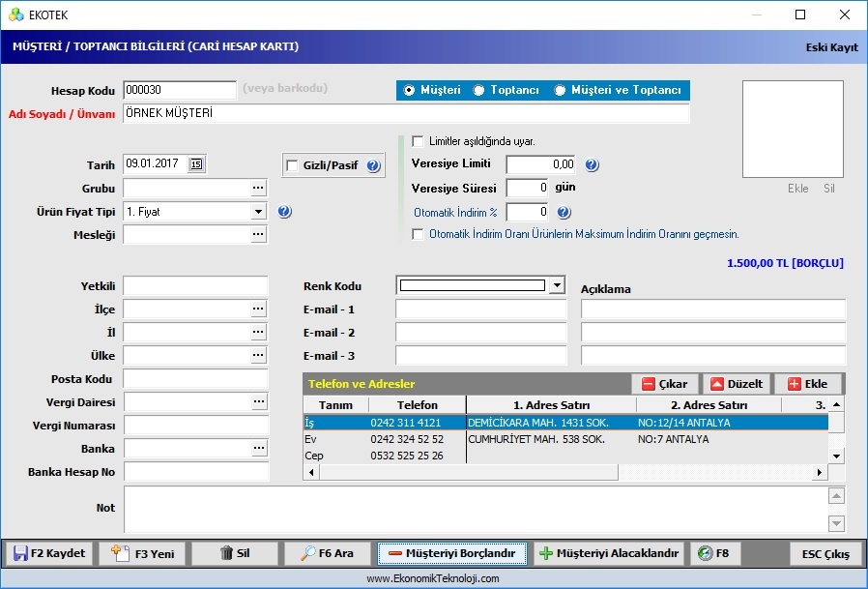Open the Renk Kodu color dropdown
This screenshot has height=589, width=868.
(x=557, y=285)
